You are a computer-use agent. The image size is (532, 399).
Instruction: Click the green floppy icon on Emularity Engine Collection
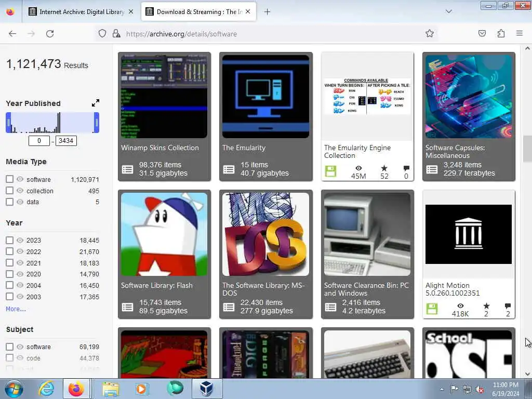point(330,171)
